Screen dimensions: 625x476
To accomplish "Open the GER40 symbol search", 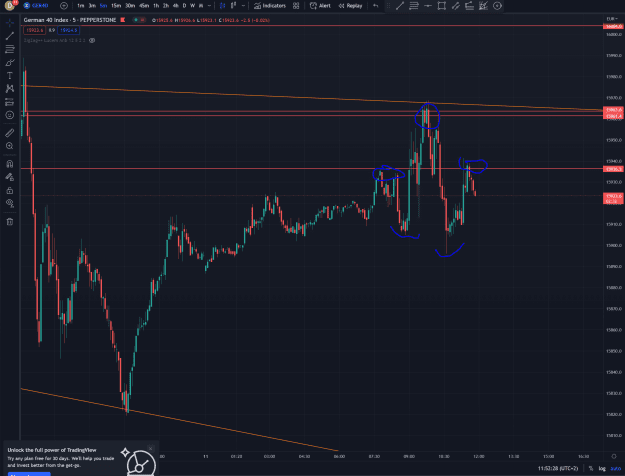I will pos(36,6).
